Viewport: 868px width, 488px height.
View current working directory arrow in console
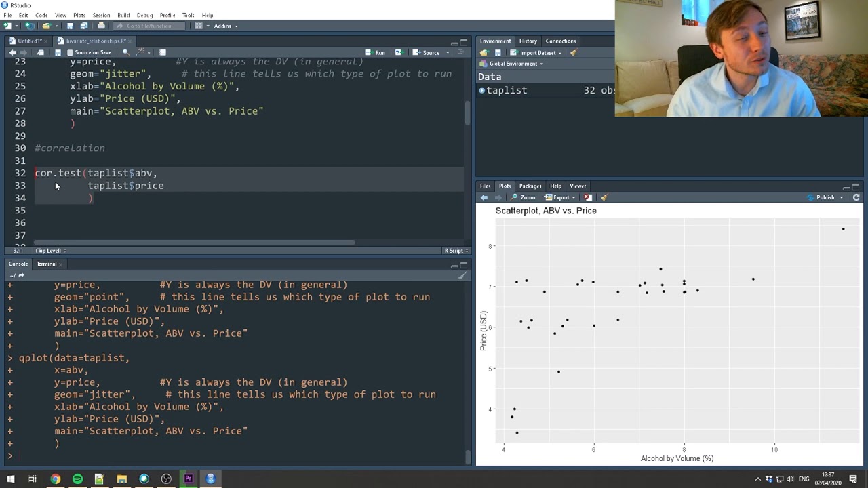(x=21, y=275)
